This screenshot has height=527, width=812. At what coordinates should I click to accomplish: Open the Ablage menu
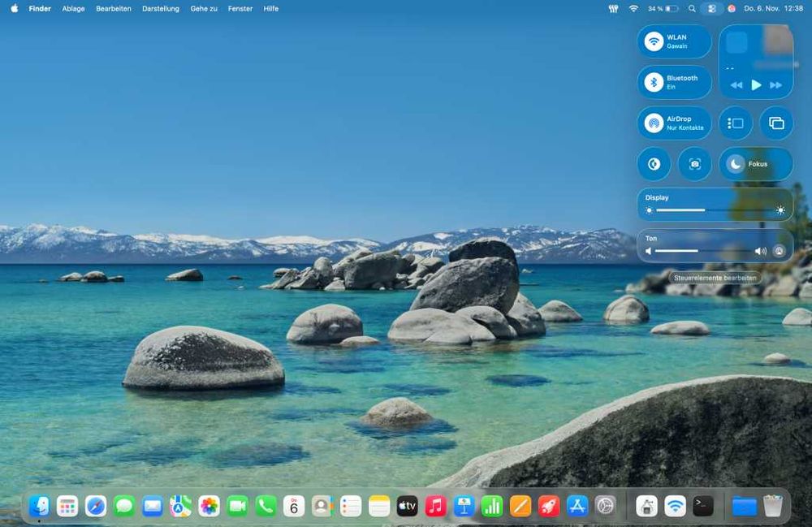(74, 8)
